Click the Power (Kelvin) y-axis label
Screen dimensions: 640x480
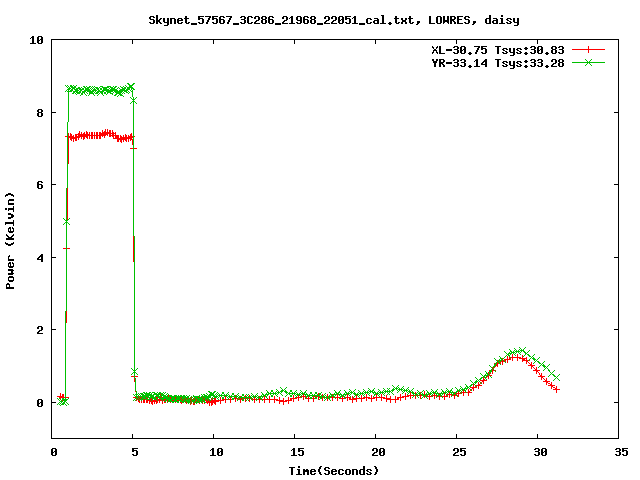10,241
